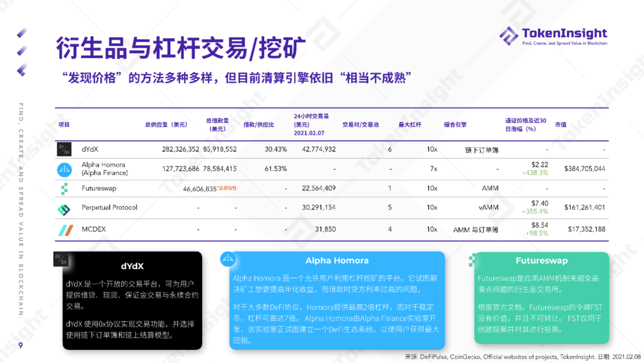Click the 交易对/交易池 column header
644x363 pixels.
[360, 125]
